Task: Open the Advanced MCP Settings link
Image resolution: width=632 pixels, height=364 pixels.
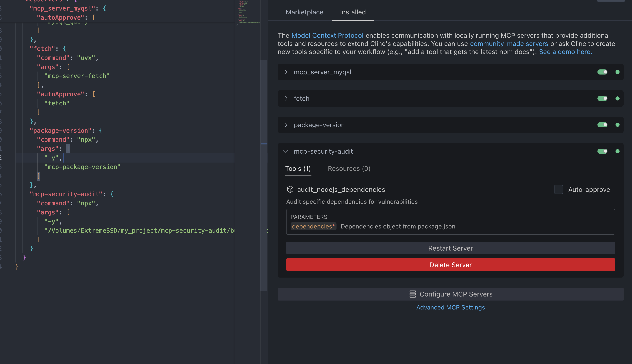Action: click(x=450, y=307)
